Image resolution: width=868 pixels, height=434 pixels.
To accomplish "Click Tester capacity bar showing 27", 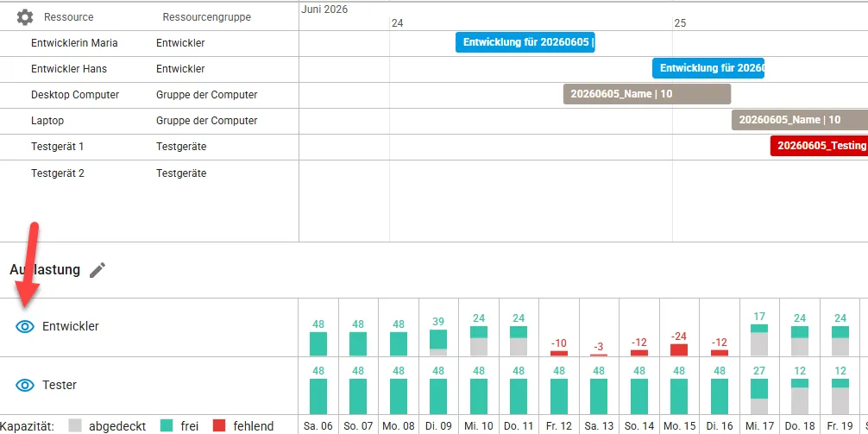I will 759,396.
